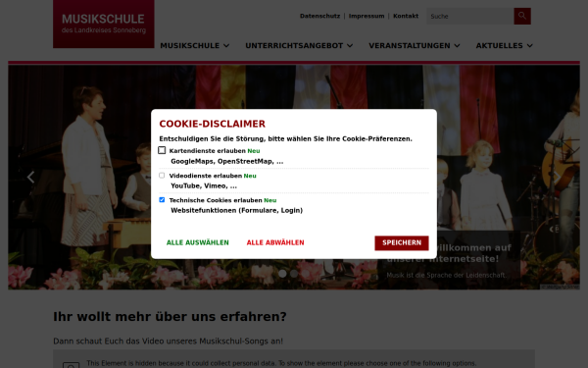The width and height of the screenshot is (588, 368).
Task: Expand the Aktuelles menu chevron
Action: point(529,46)
